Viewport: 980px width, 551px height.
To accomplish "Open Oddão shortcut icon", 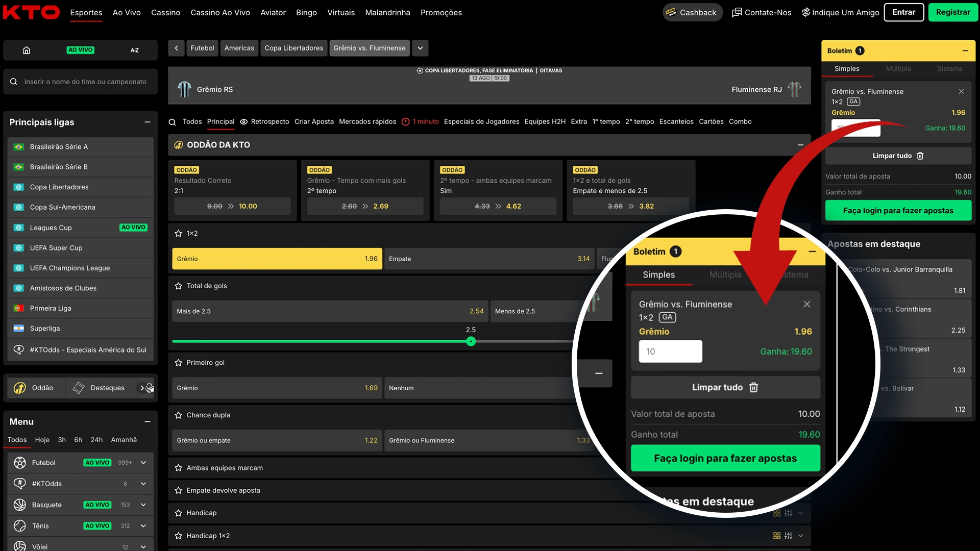I will pos(20,388).
